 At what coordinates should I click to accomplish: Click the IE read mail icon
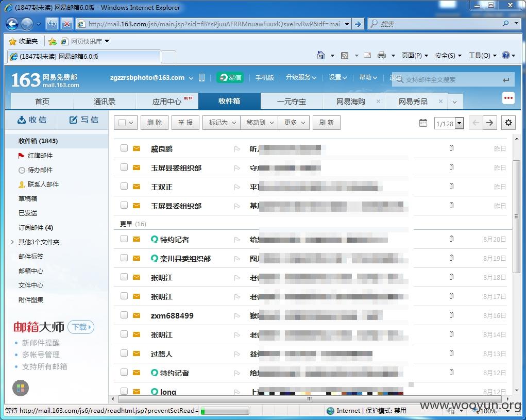point(368,55)
